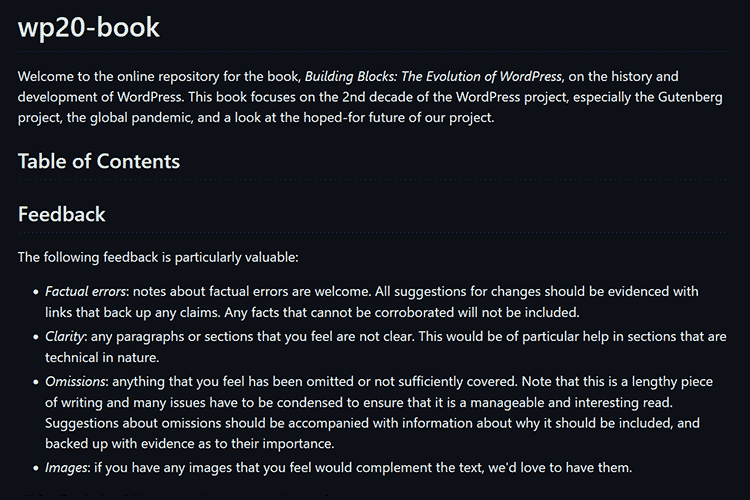Select the Table of Contents heading
750x500 pixels.
[99, 161]
